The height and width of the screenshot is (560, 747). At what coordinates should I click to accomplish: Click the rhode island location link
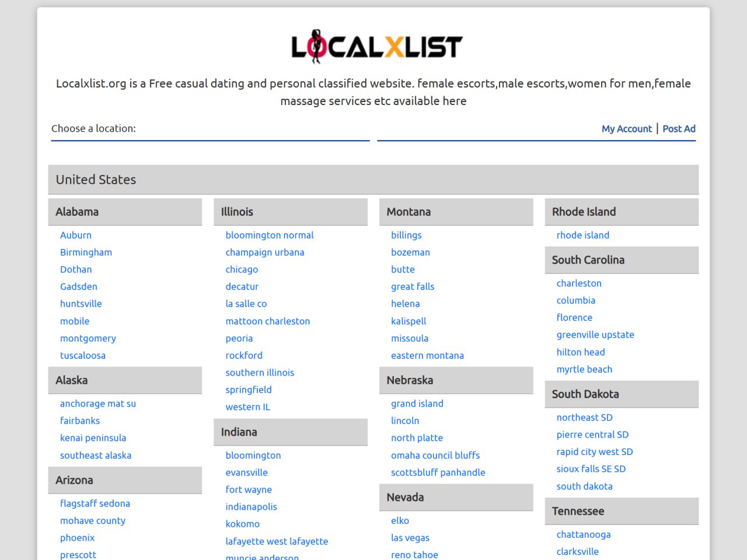click(582, 235)
